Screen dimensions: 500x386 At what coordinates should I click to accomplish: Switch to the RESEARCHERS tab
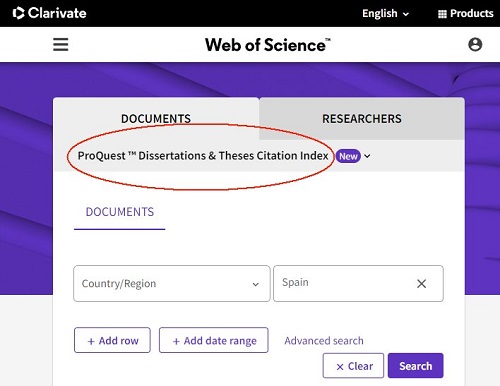[x=362, y=119]
